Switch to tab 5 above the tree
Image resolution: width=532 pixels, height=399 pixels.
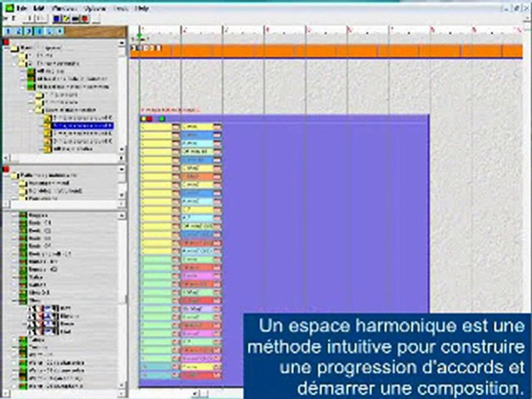(50, 32)
